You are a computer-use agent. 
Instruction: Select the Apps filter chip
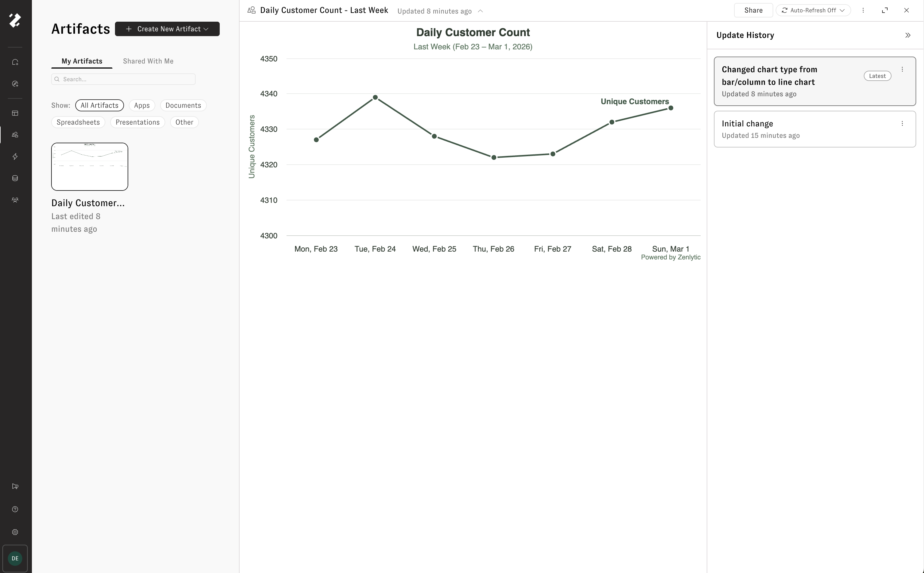[142, 105]
